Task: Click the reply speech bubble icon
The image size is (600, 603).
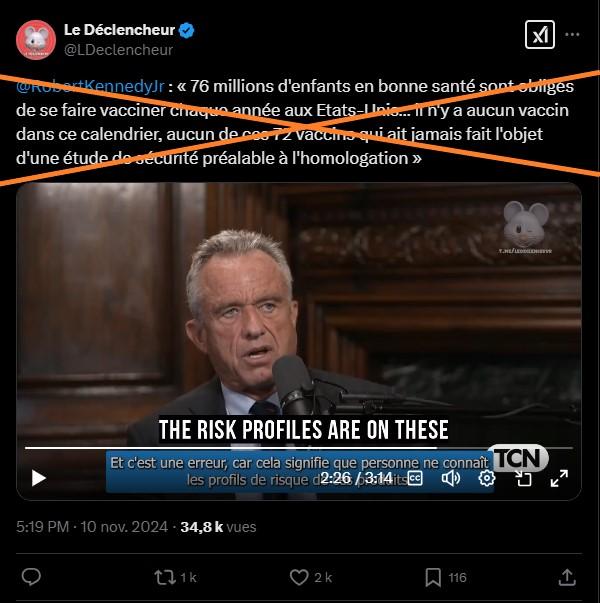Action: (31, 577)
